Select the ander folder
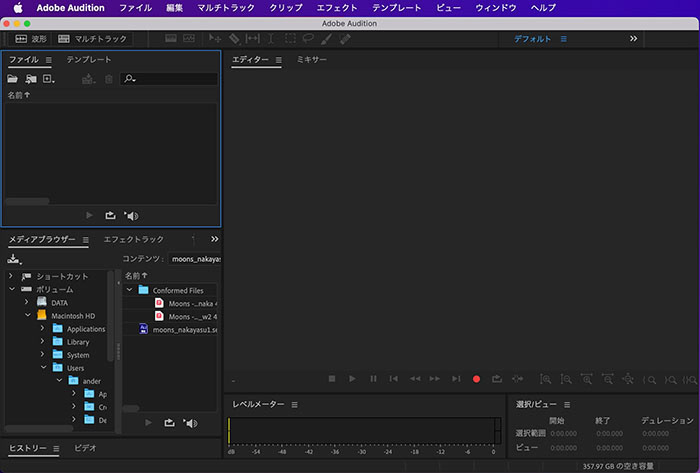Screen dimensions: 700x473 click(92, 381)
